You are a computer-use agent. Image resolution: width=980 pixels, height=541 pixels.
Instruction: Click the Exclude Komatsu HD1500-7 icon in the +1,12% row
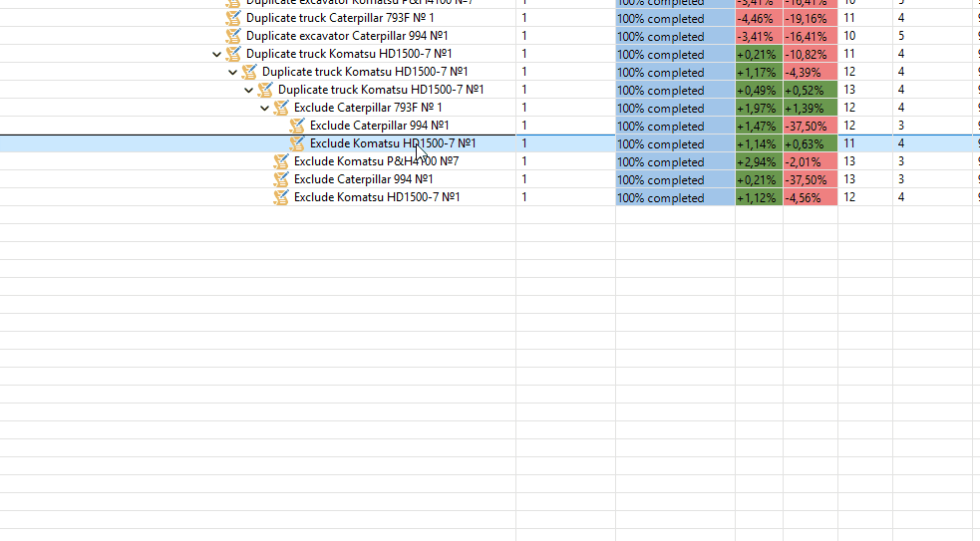[281, 197]
